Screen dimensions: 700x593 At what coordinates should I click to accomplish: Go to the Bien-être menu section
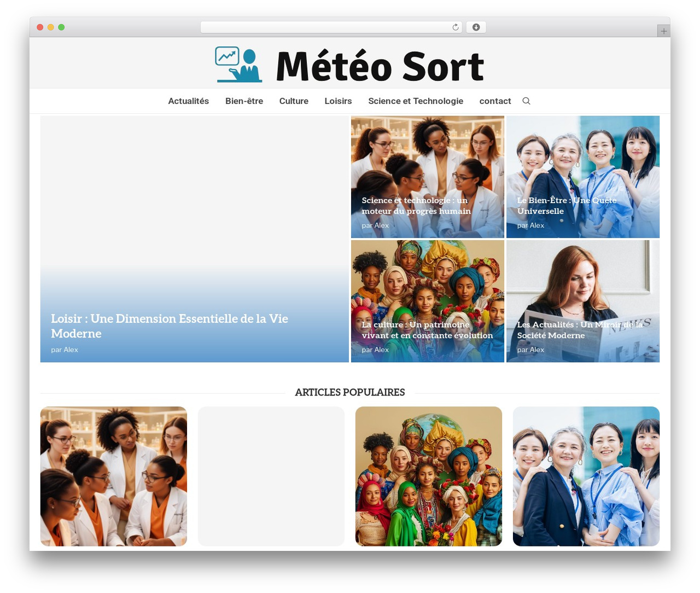[x=244, y=101]
